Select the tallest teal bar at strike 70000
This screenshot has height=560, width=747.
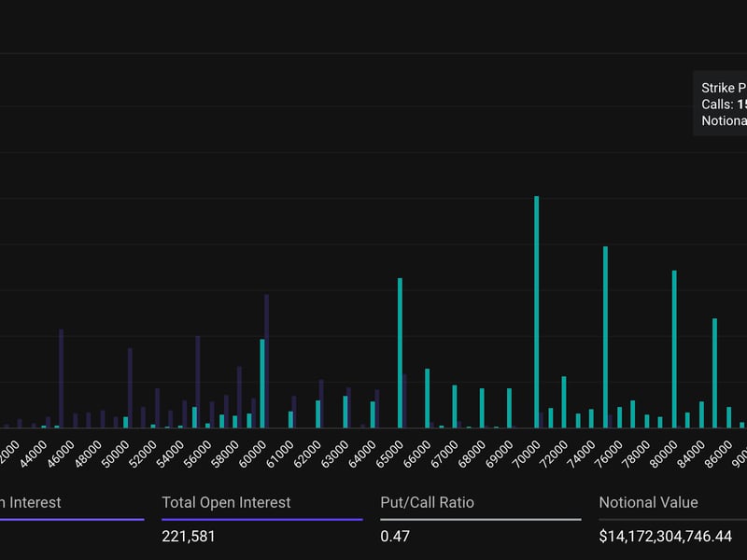click(535, 308)
